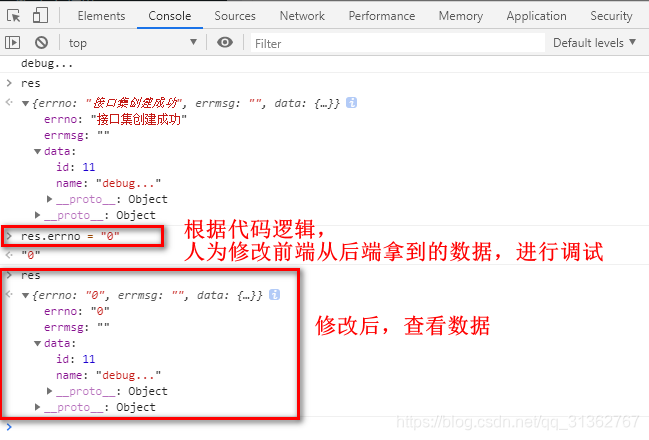Image resolution: width=649 pixels, height=440 pixels.
Task: Click info icon beside the modified res object
Action: coord(274,295)
